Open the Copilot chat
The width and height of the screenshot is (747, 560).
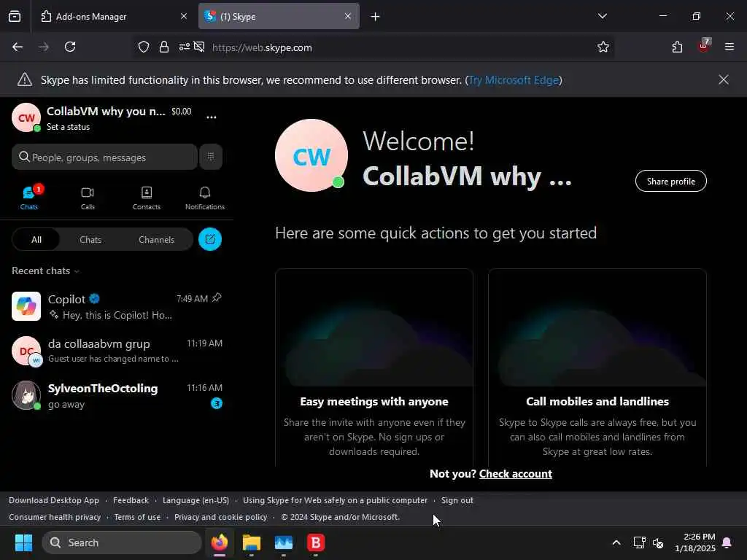[117, 306]
